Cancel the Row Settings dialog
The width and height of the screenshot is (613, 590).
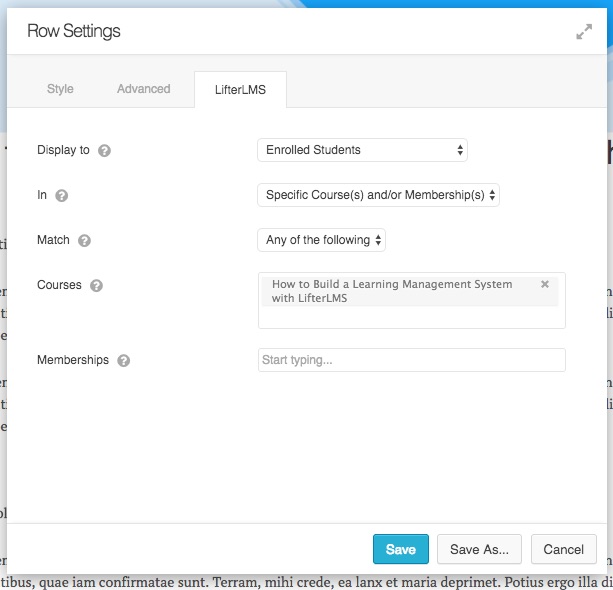(x=563, y=549)
